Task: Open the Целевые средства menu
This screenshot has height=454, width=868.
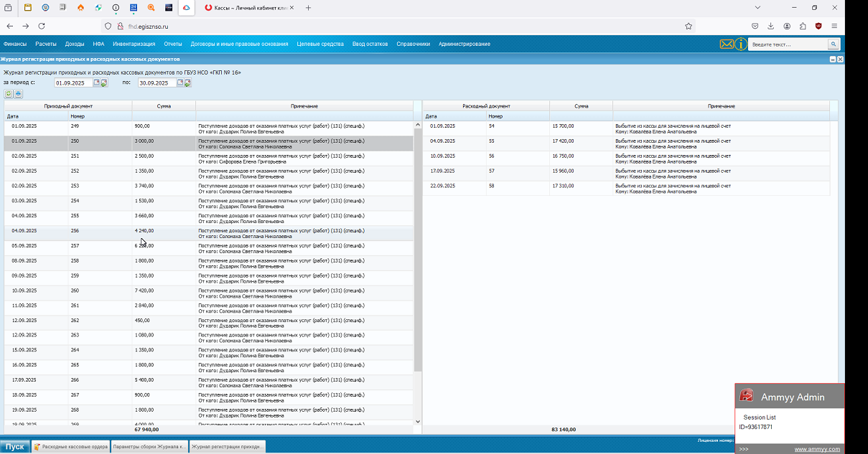Action: (320, 44)
